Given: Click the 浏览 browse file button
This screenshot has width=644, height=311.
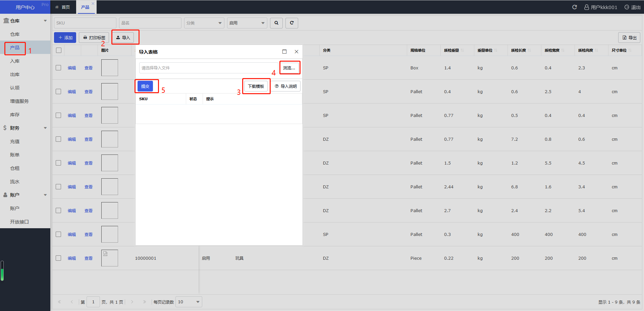Looking at the screenshot, I should (x=289, y=68).
